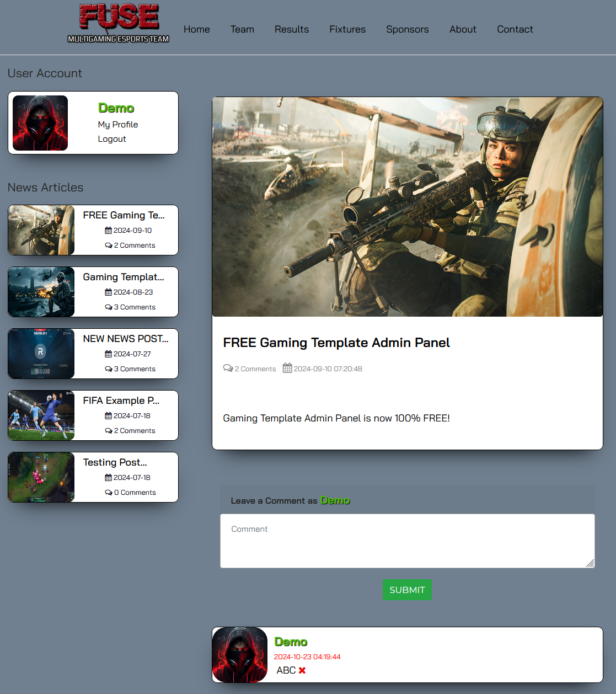Delete the ABC comment with red X

tap(302, 670)
